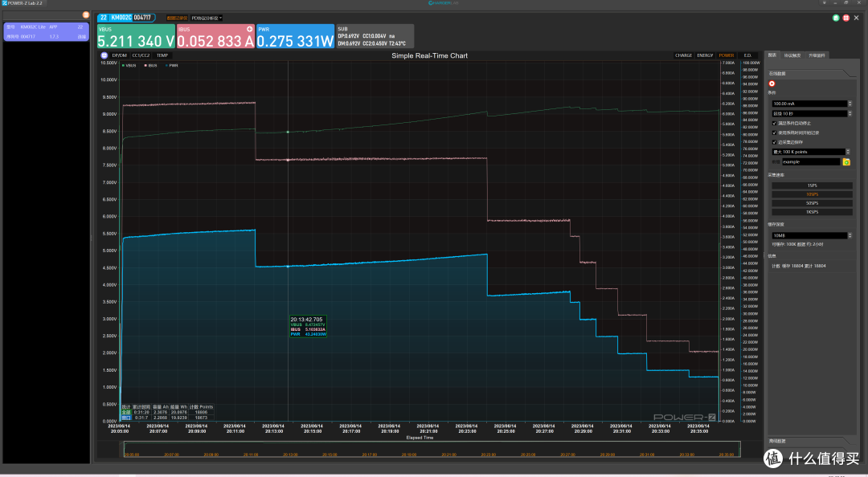The image size is (868, 477).
Task: Click the POWER-Z logo in title bar
Action: point(5,2)
